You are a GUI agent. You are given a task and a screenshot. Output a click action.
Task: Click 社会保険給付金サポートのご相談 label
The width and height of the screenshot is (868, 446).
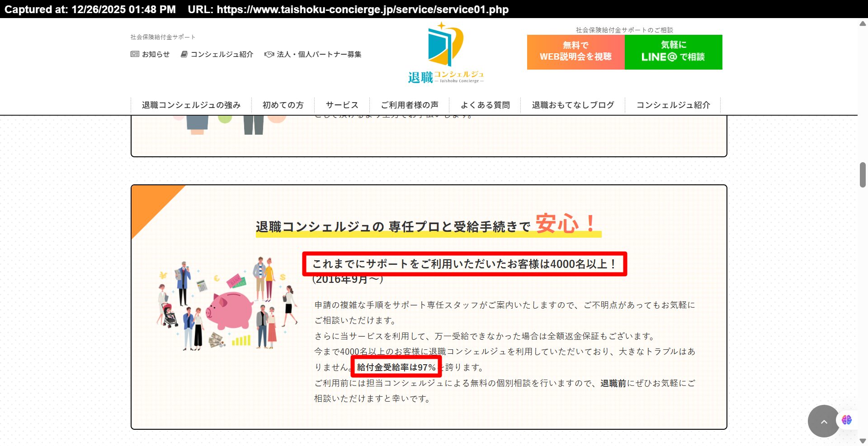click(x=624, y=30)
